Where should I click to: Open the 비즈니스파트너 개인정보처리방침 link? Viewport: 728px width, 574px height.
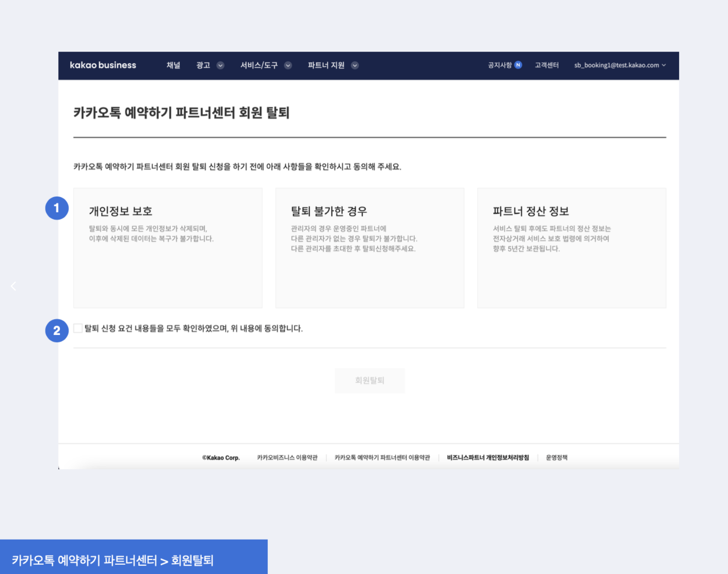(x=488, y=458)
